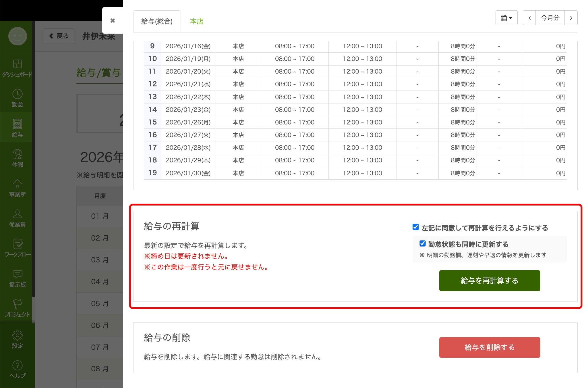The width and height of the screenshot is (588, 388).
Task: Select the 給与 calculator icon in sidebar
Action: 17,124
